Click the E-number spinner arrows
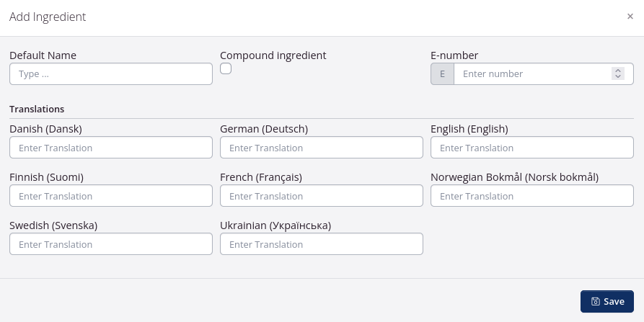This screenshot has width=644, height=322. (x=617, y=73)
